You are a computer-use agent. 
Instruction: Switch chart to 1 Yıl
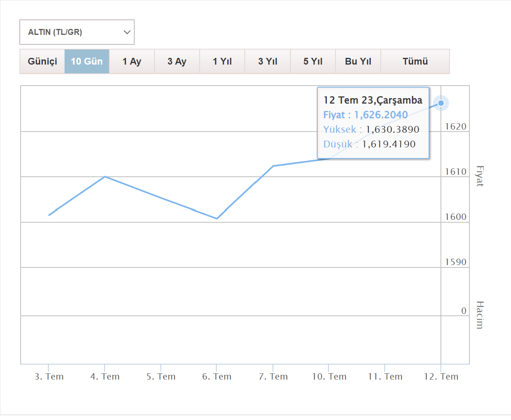click(222, 61)
